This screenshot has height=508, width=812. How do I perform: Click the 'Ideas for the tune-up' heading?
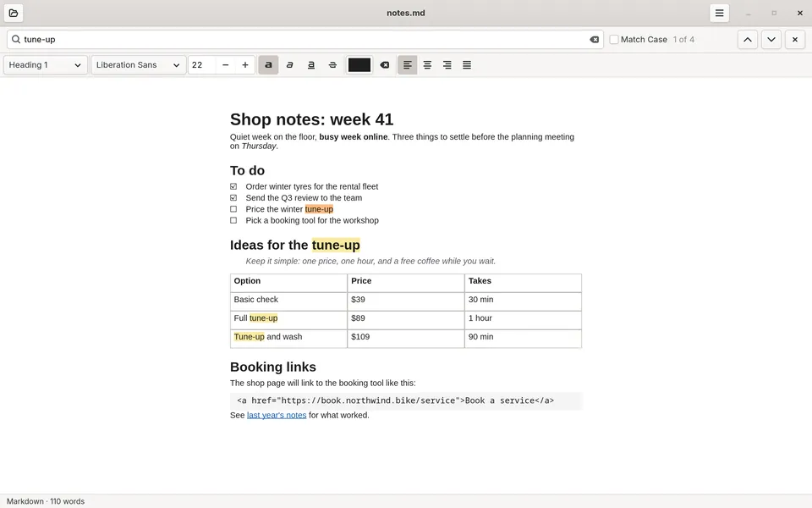(x=294, y=245)
